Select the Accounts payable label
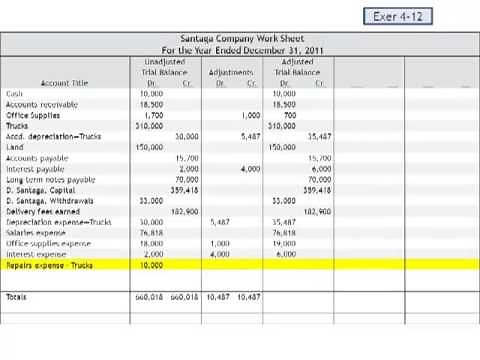This screenshot has width=480, height=360. click(37, 158)
